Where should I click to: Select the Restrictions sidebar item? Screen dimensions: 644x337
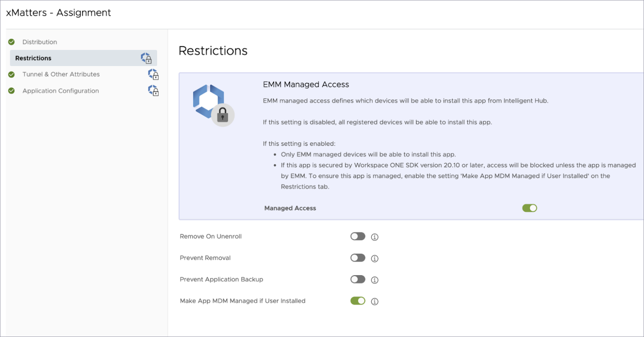(x=84, y=58)
